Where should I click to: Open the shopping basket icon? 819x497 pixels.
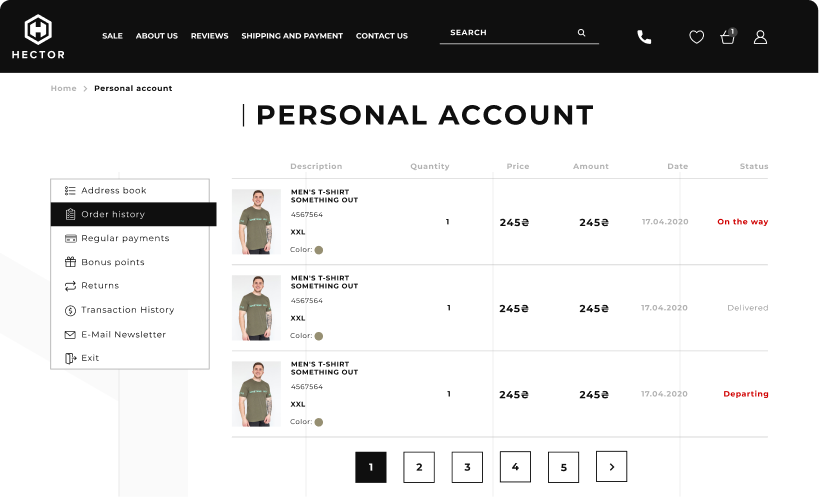728,37
